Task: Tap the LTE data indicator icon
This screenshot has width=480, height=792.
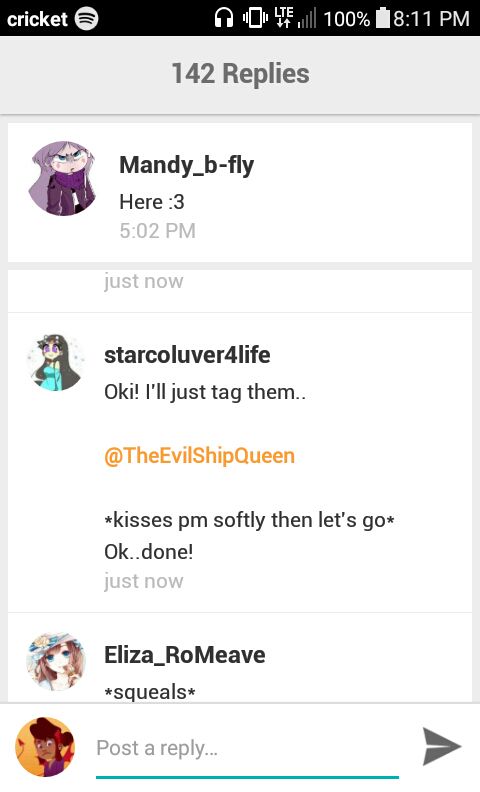Action: click(x=283, y=18)
